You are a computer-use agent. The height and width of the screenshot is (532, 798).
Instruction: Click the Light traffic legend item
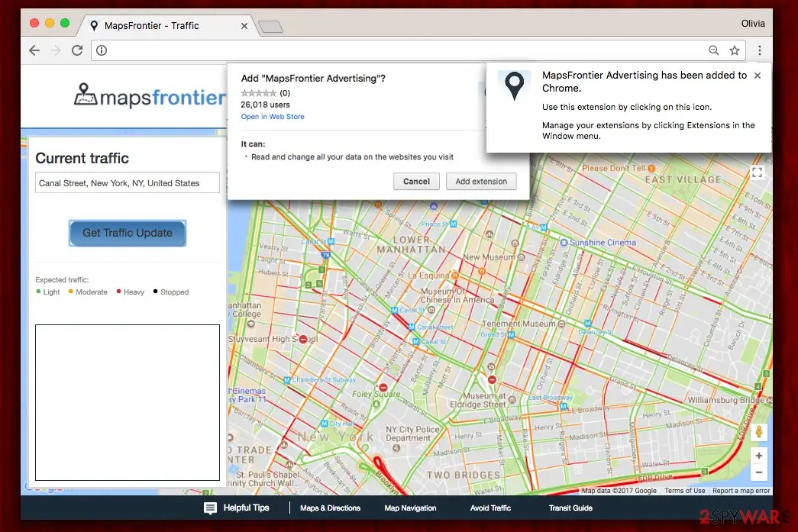tap(48, 292)
